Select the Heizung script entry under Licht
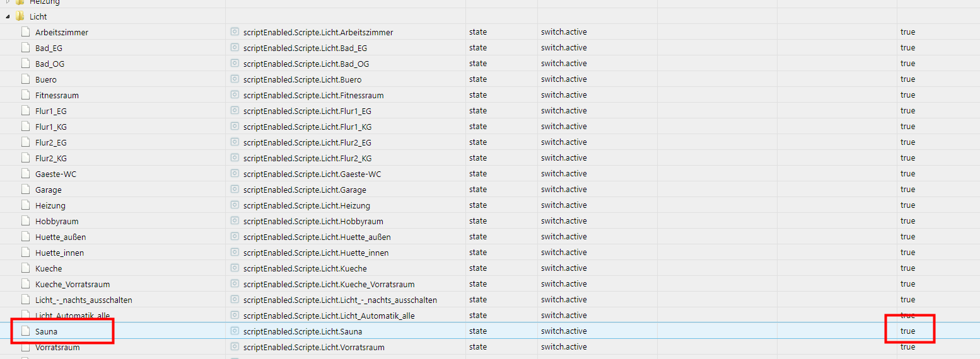Image resolution: width=980 pixels, height=359 pixels. tap(50, 205)
